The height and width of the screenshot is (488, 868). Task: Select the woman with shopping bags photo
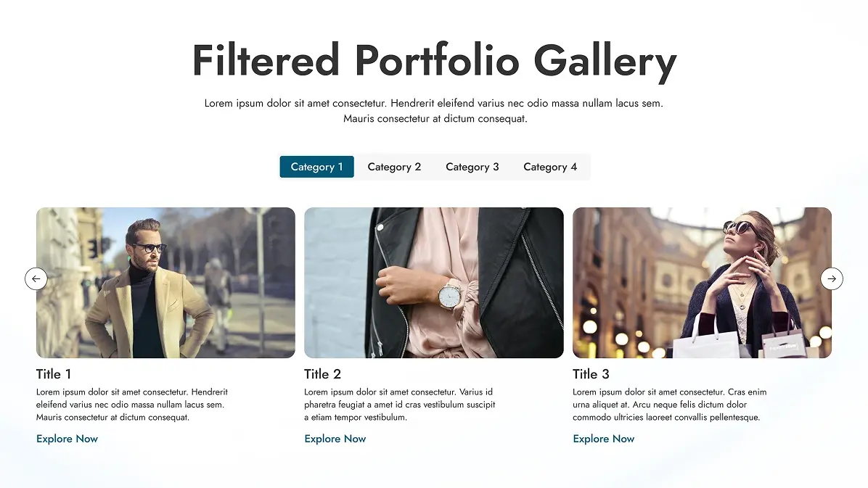click(702, 282)
